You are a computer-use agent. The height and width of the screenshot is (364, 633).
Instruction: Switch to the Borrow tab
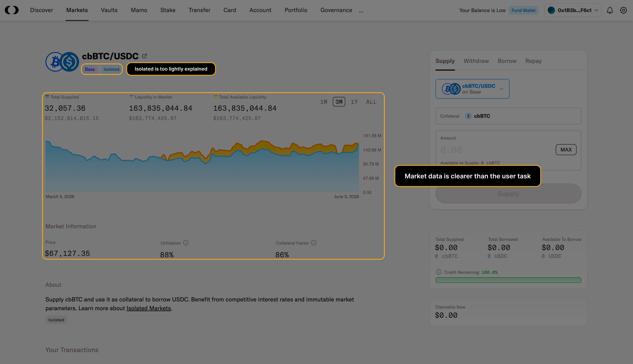(507, 61)
